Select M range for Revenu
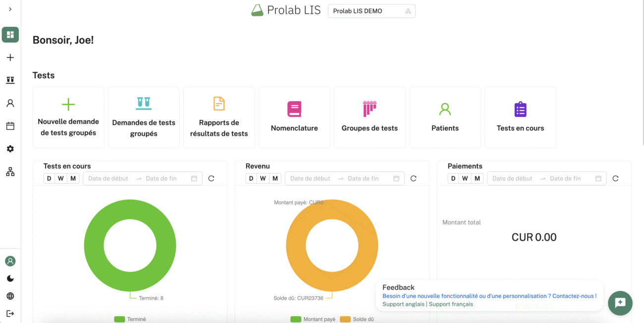 275,178
